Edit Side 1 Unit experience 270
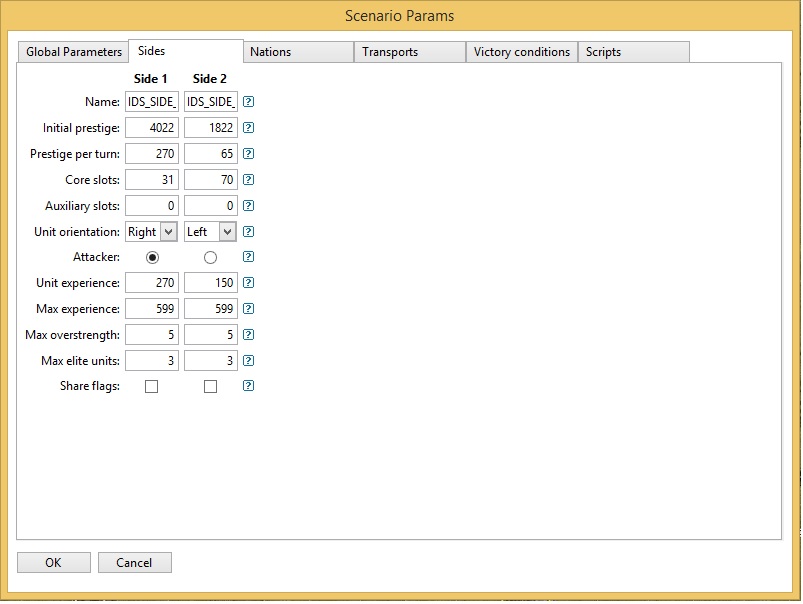 (x=152, y=283)
